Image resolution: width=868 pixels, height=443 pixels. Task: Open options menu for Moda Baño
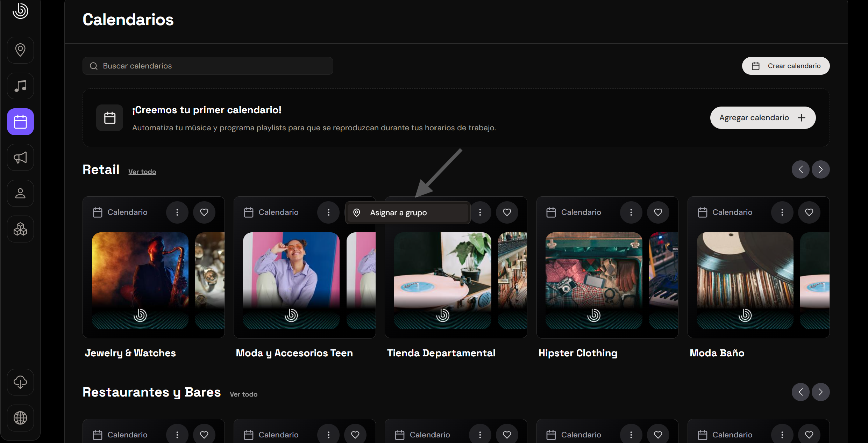coord(782,212)
